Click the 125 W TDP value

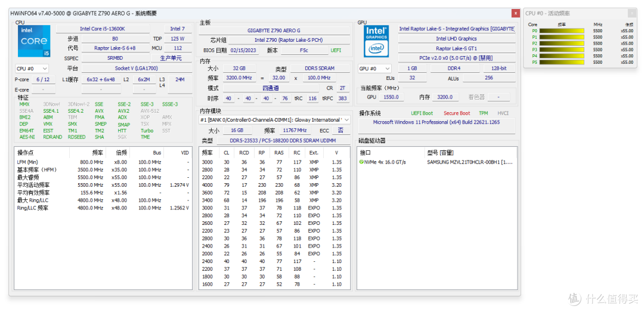178,39
